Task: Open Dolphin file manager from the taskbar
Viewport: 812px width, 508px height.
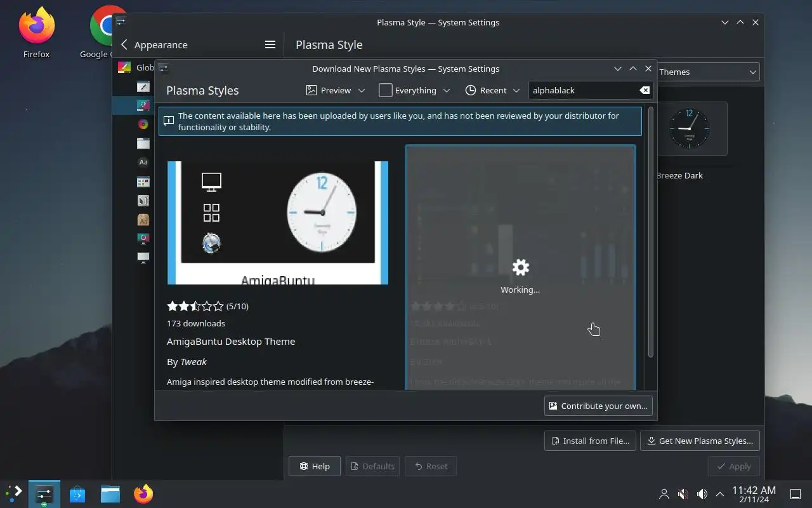Action: 110,493
